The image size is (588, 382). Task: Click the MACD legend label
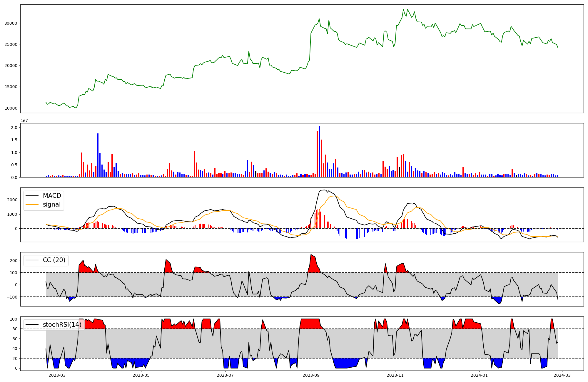[52, 196]
